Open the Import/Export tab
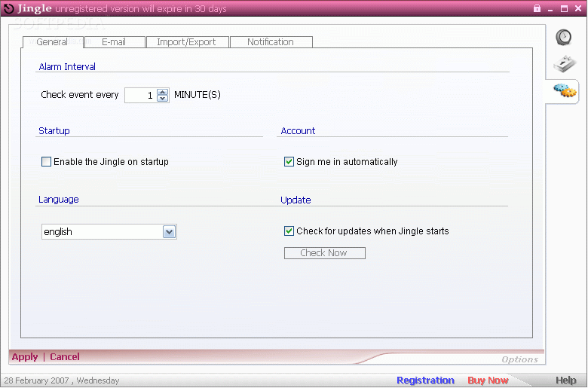 (187, 42)
